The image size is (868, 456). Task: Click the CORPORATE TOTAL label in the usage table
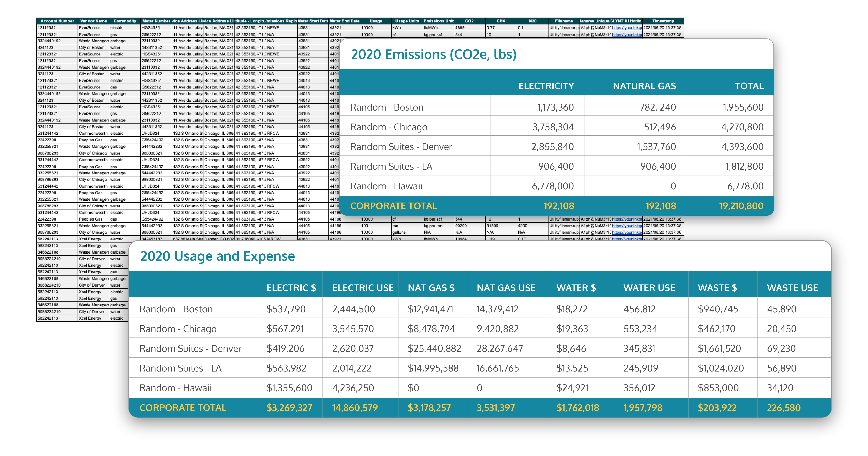pos(183,408)
